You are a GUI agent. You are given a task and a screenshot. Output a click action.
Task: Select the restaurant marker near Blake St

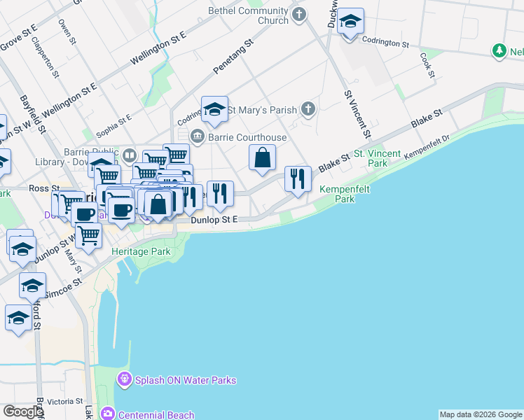click(x=298, y=182)
